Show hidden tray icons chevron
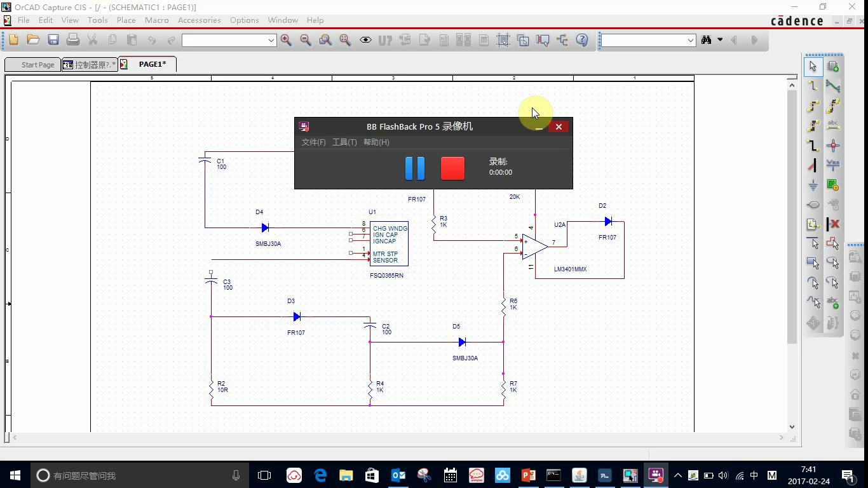 678,475
